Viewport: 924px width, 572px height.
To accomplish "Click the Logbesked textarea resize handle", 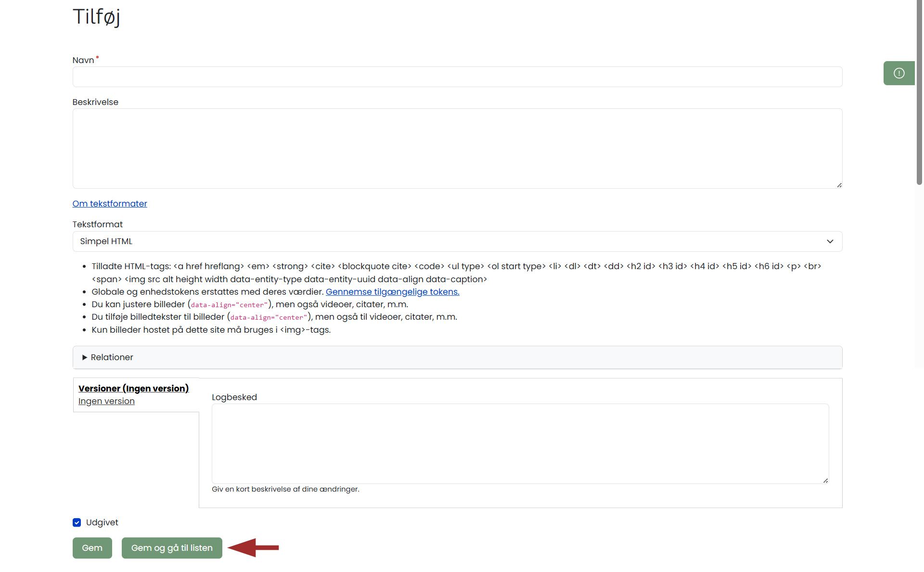I will (825, 480).
